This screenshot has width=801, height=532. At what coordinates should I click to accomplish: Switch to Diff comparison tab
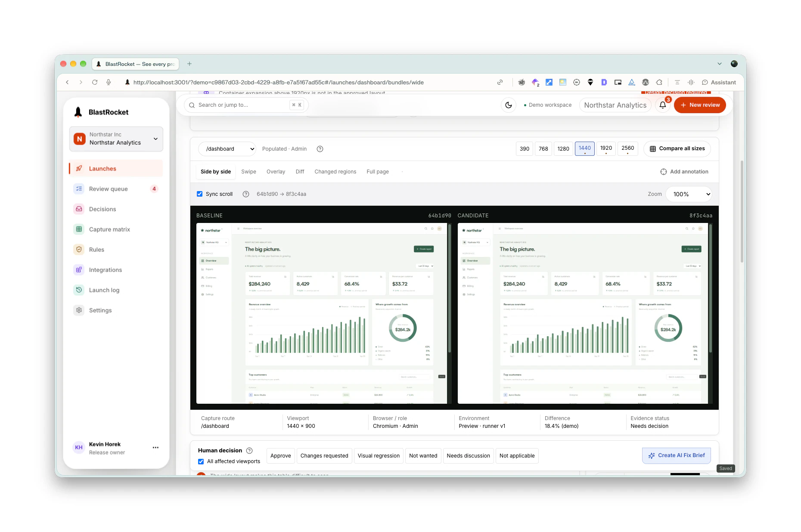[x=300, y=172]
